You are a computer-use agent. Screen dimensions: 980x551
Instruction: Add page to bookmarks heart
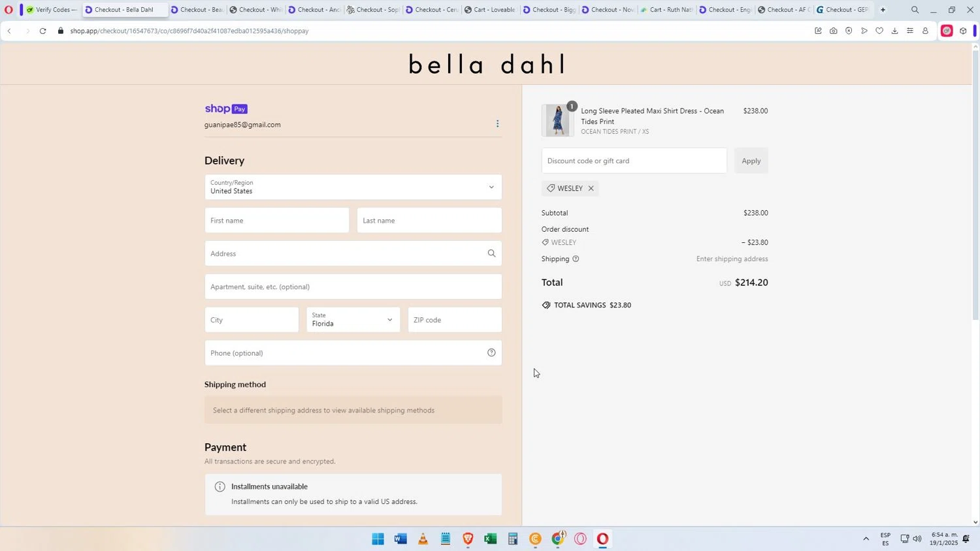pos(879,31)
